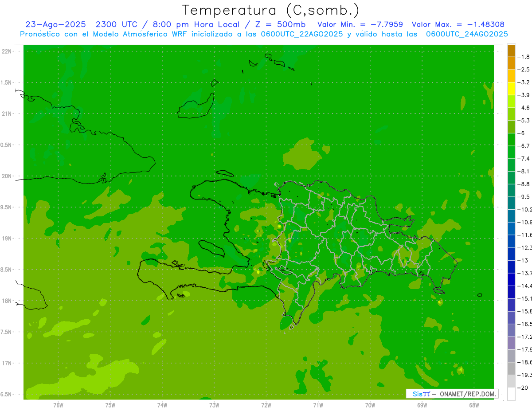Click the 20N latitude axis label
Image resolution: width=532 pixels, height=411 pixels.
pos(8,176)
